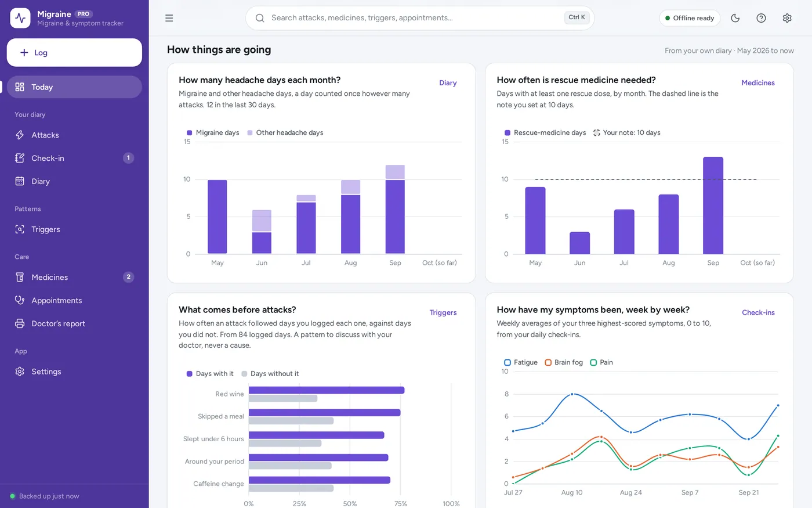Click the Medicines badge showing 2
This screenshot has height=508, width=812.
point(129,278)
